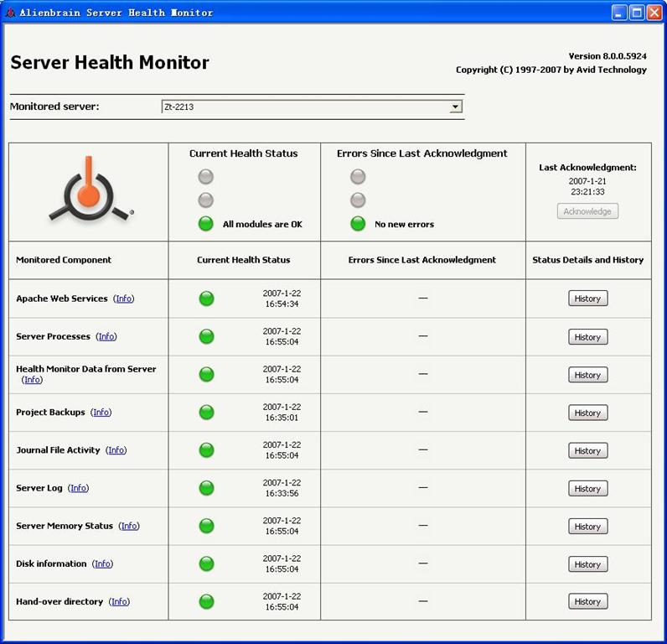Click the Last Acknowledgment time 23:21:33
667x644 pixels.
pos(587,191)
